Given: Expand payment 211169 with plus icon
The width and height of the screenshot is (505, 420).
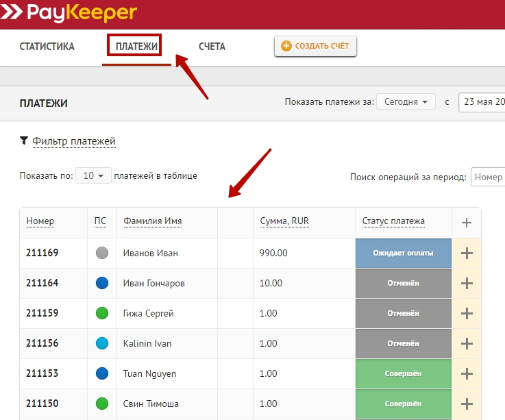Looking at the screenshot, I should click(467, 253).
